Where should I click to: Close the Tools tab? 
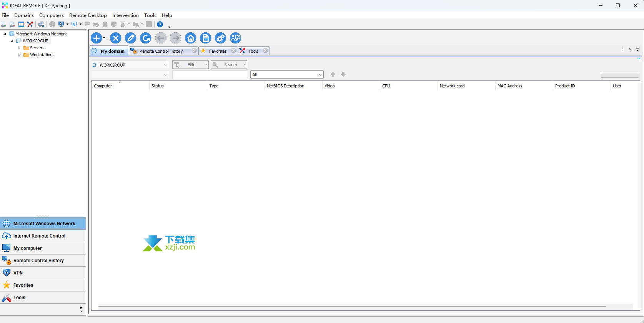(x=265, y=50)
